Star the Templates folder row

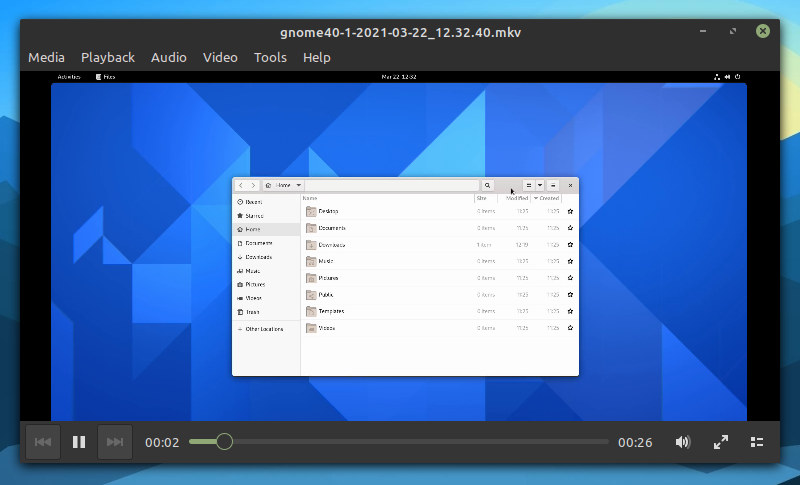(x=570, y=311)
